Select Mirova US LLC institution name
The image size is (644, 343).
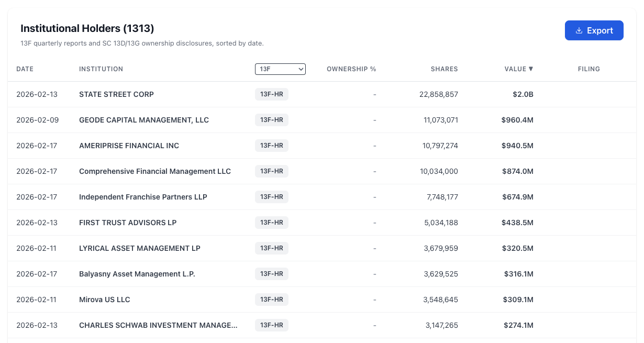click(105, 300)
